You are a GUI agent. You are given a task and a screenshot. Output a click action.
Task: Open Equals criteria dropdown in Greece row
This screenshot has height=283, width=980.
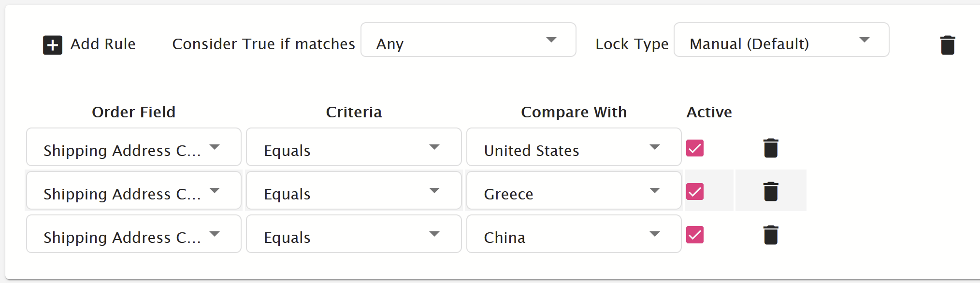coord(354,190)
